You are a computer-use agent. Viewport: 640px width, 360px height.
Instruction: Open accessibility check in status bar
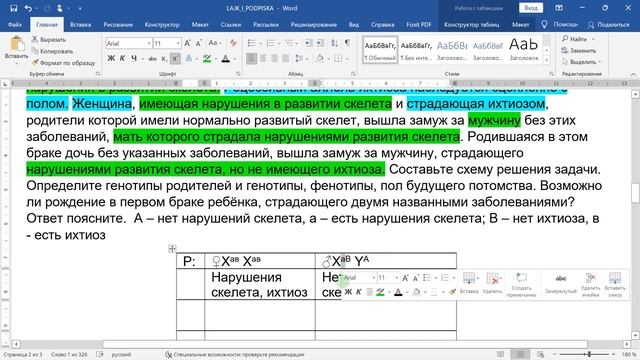coord(235,355)
